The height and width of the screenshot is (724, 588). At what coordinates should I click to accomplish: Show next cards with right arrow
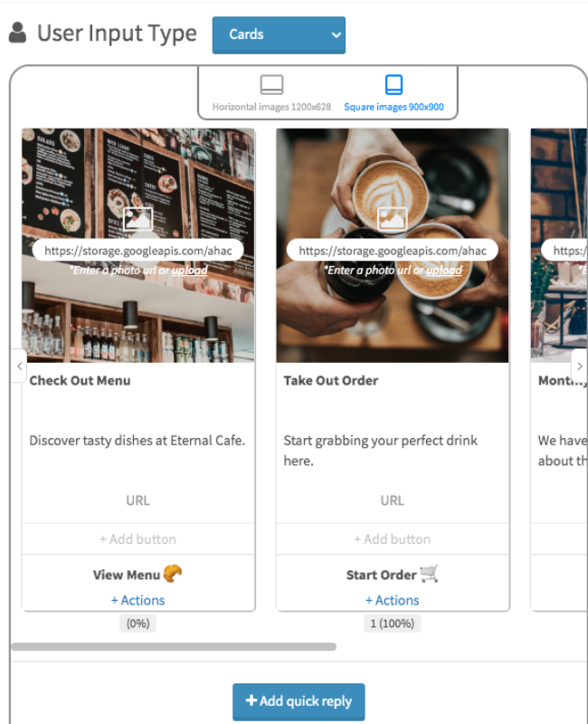(x=579, y=367)
